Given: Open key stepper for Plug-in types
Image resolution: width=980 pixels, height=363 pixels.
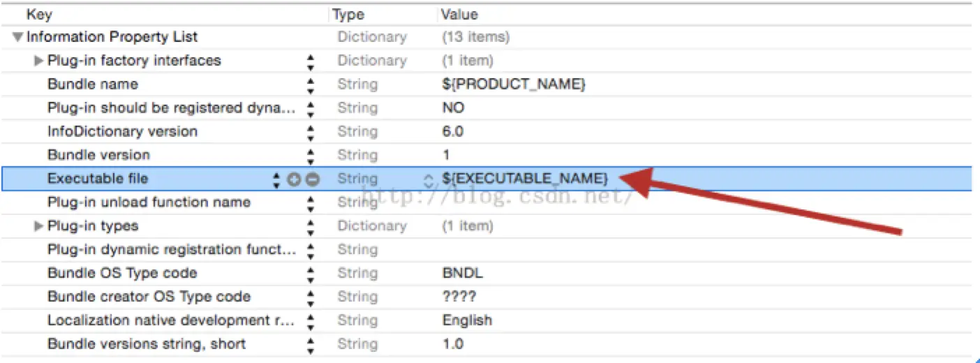Looking at the screenshot, I should point(311,227).
